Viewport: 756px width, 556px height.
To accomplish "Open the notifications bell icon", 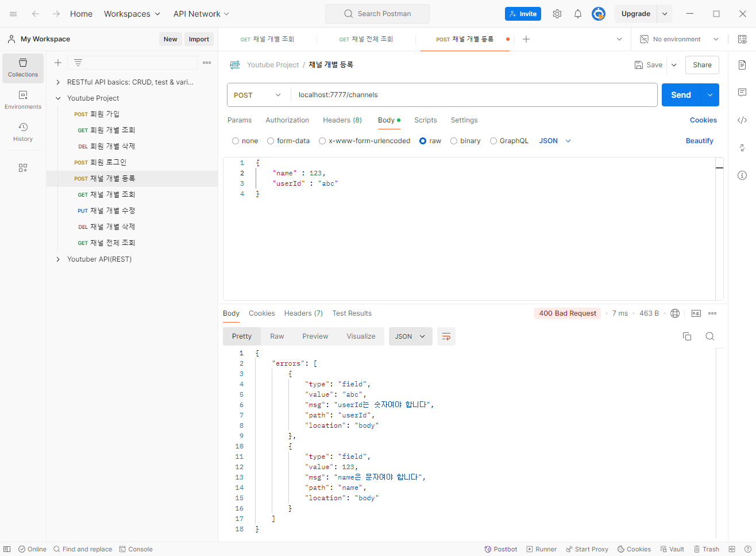I will pyautogui.click(x=578, y=14).
